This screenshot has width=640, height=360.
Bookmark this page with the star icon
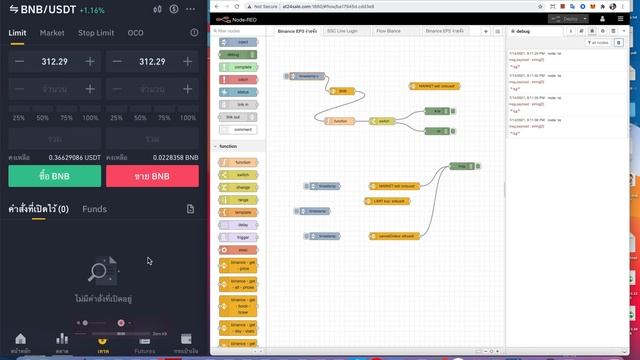coord(540,7)
